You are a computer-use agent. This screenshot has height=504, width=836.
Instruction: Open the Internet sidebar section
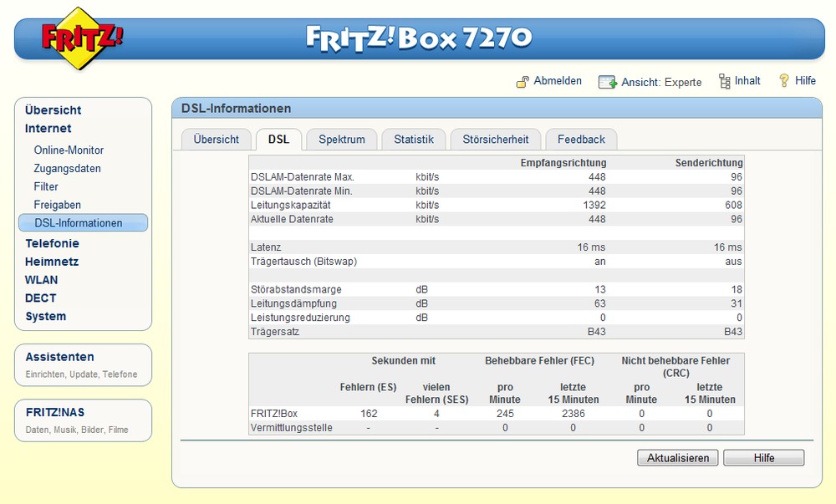(48, 129)
